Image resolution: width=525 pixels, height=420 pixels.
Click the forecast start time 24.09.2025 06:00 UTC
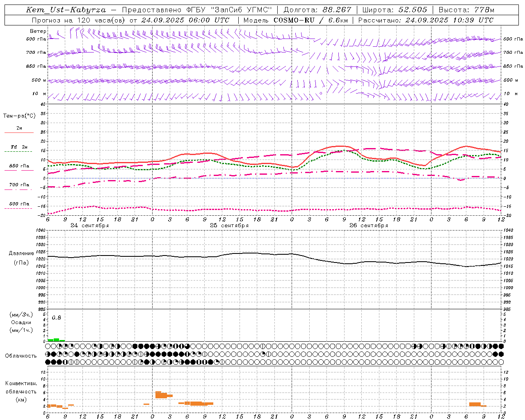(x=185, y=20)
